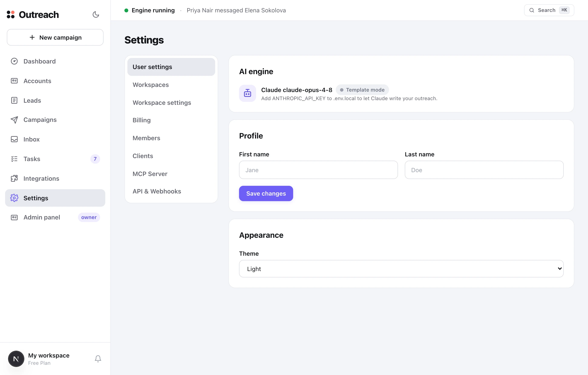Click Free Plan label

[39, 363]
